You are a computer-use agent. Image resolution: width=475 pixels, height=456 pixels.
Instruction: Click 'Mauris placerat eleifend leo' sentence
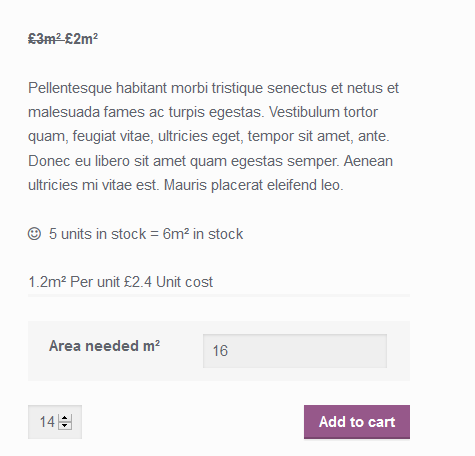[x=253, y=185]
